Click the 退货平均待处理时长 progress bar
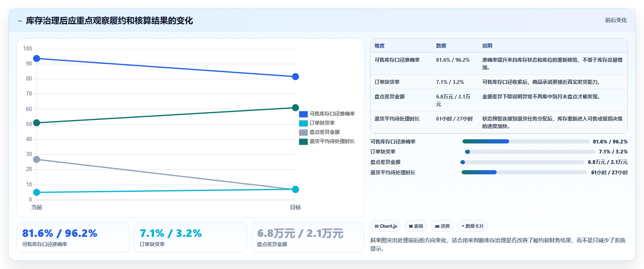The width and height of the screenshot is (644, 269). [x=525, y=172]
